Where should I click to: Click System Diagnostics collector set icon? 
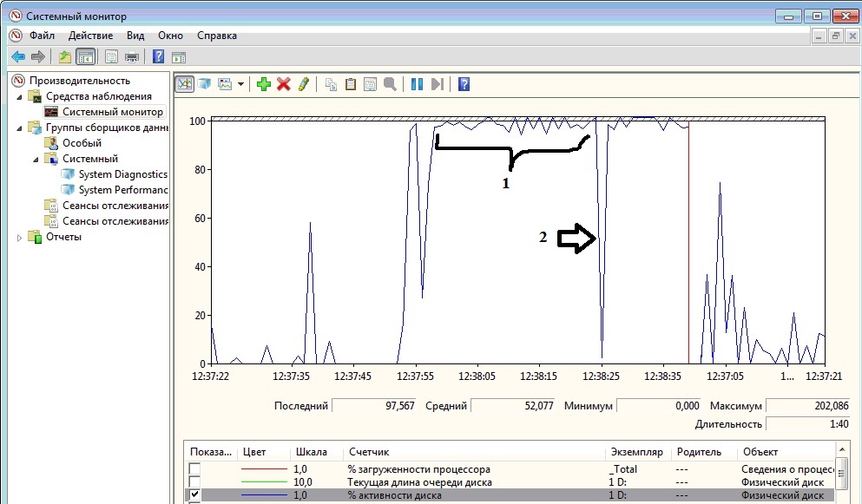pos(69,174)
